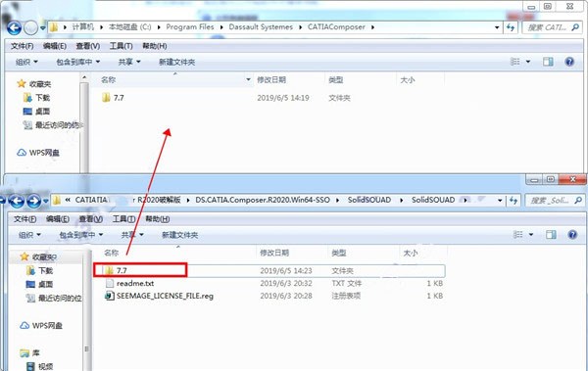Image resolution: width=588 pixels, height=371 pixels.
Task: Open recent pages arrow in top window
Action: click(43, 27)
